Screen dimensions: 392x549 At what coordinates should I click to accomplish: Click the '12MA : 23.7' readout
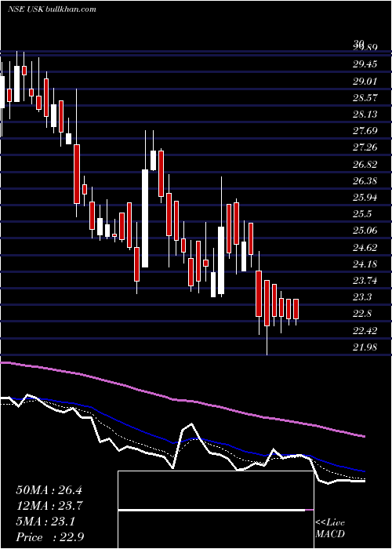click(x=49, y=506)
